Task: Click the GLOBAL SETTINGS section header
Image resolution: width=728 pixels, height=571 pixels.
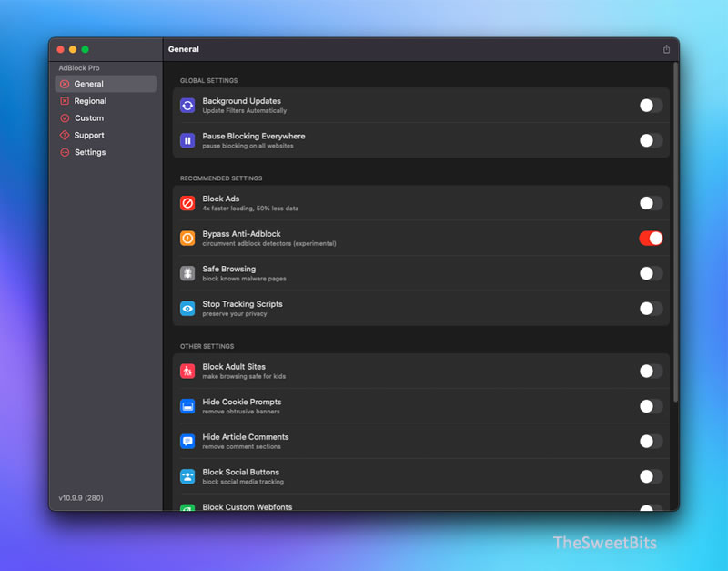Action: [209, 80]
